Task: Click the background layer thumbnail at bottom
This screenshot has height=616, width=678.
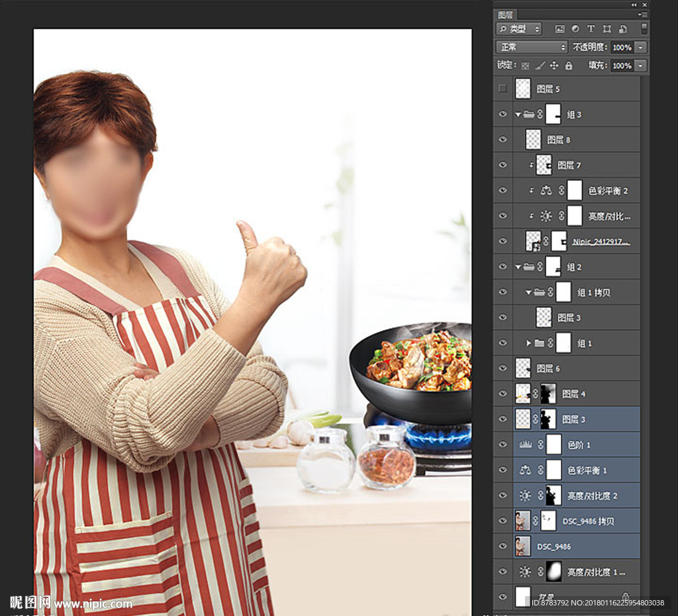Action: 523,597
